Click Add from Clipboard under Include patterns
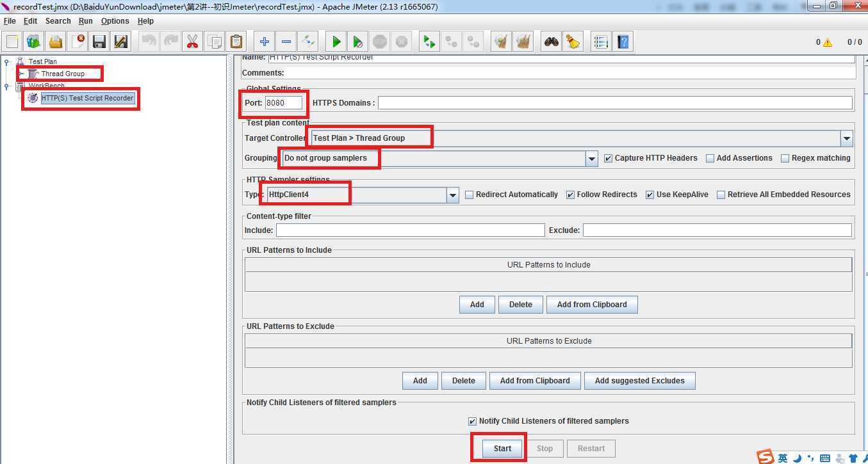Viewport: 868px width, 464px height. (592, 305)
